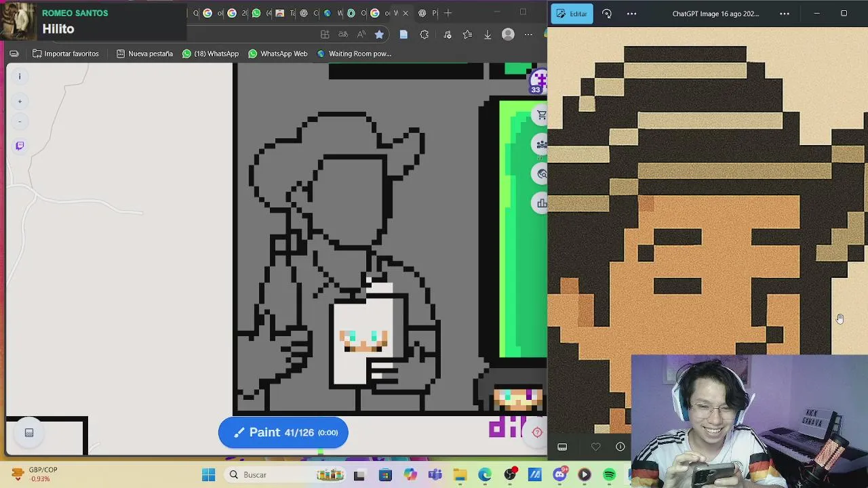Open file info in Photos
Screen dimensions: 868x488
tap(620, 447)
